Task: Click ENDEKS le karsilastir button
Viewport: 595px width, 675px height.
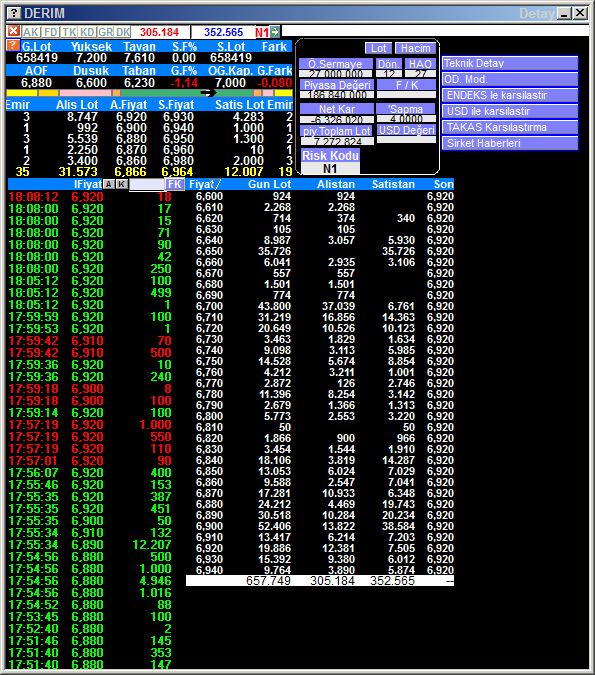Action: coord(509,95)
